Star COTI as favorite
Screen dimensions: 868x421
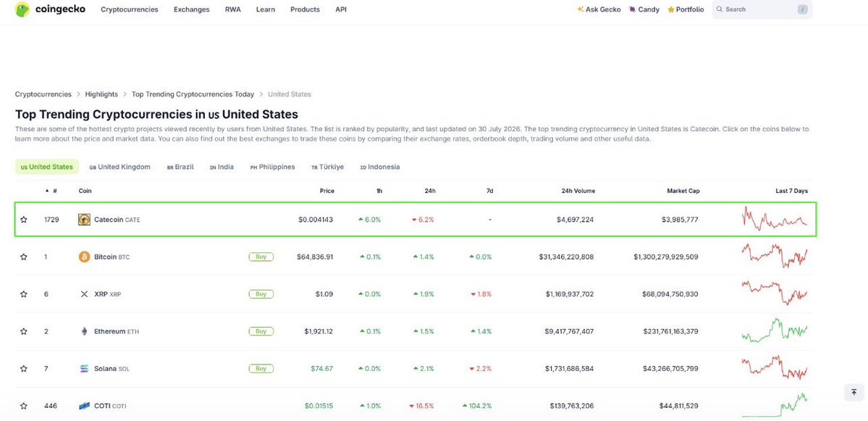pyautogui.click(x=24, y=406)
